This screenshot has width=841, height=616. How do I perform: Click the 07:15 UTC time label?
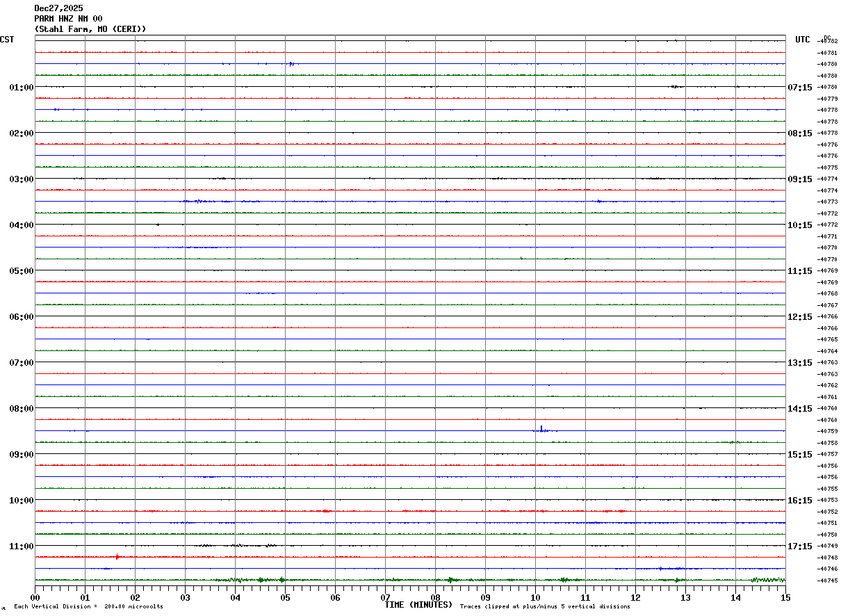coord(800,88)
